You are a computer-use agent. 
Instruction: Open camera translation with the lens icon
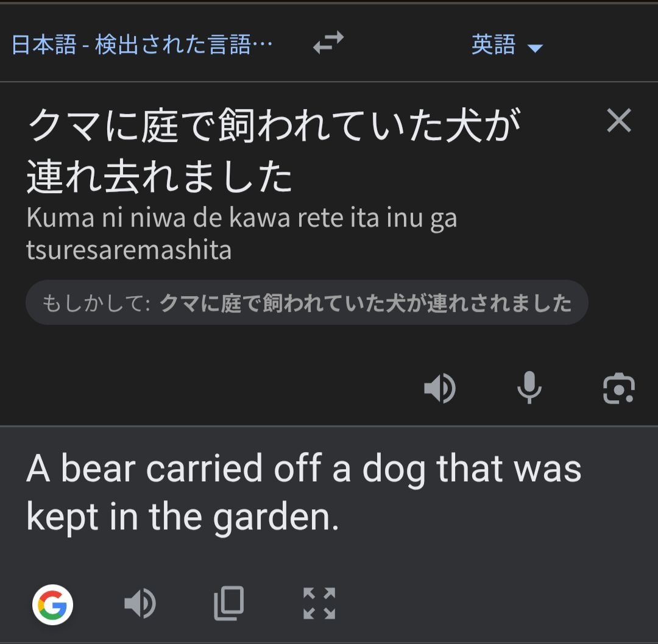pyautogui.click(x=618, y=388)
